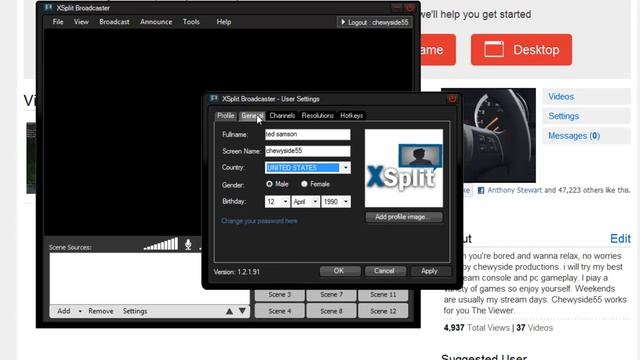Open the View menu
640x360 pixels.
(81, 22)
